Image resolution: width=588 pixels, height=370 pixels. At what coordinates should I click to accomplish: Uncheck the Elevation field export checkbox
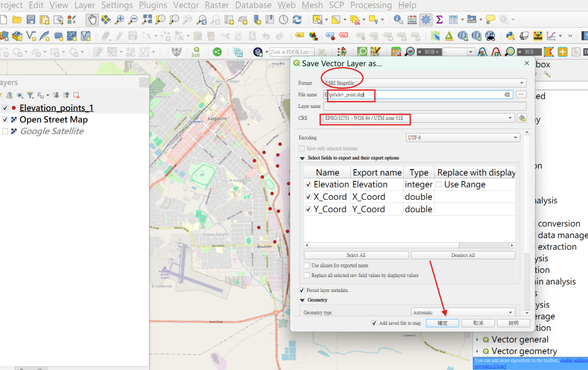click(x=308, y=185)
